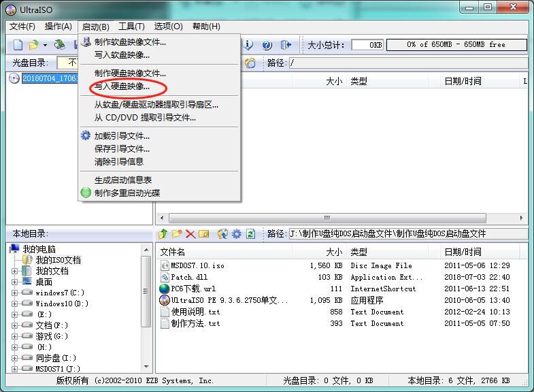
Task: Open the 操作(A) menu
Action: click(59, 27)
